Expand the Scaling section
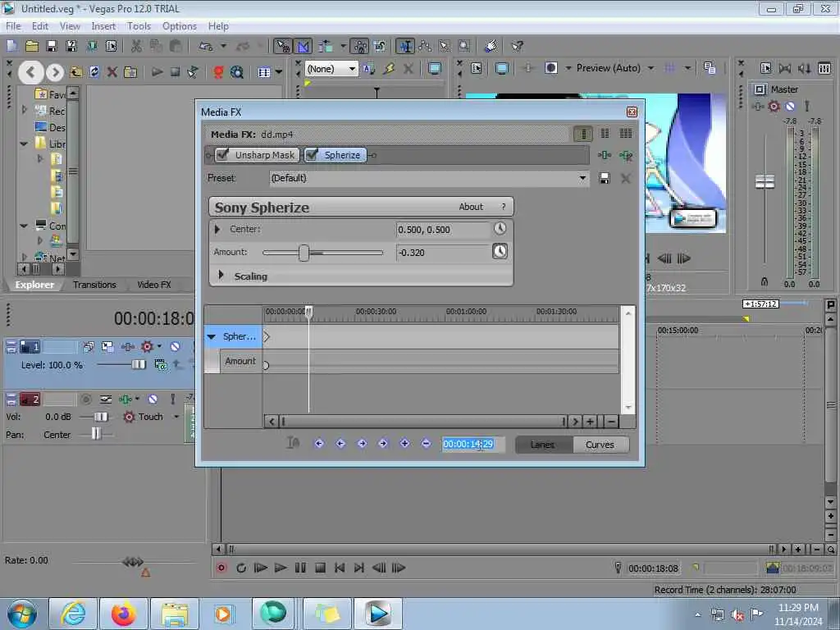840x630 pixels. coord(221,275)
